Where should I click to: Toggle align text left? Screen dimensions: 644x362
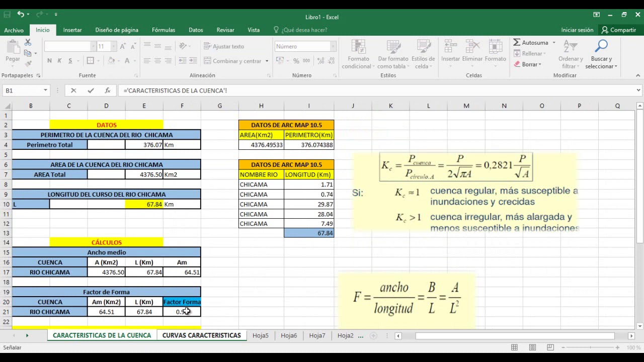(x=147, y=61)
